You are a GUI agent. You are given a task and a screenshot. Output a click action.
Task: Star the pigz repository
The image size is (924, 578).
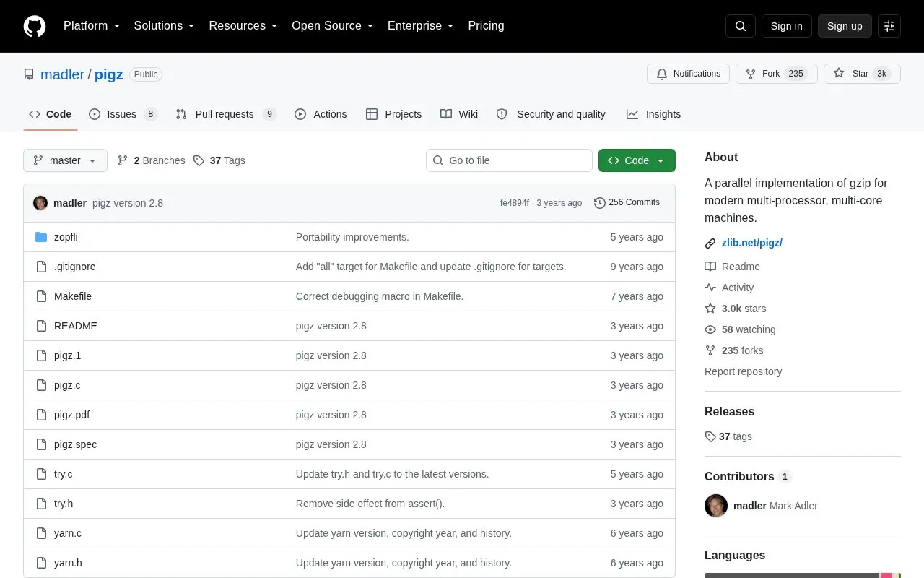[x=862, y=74]
